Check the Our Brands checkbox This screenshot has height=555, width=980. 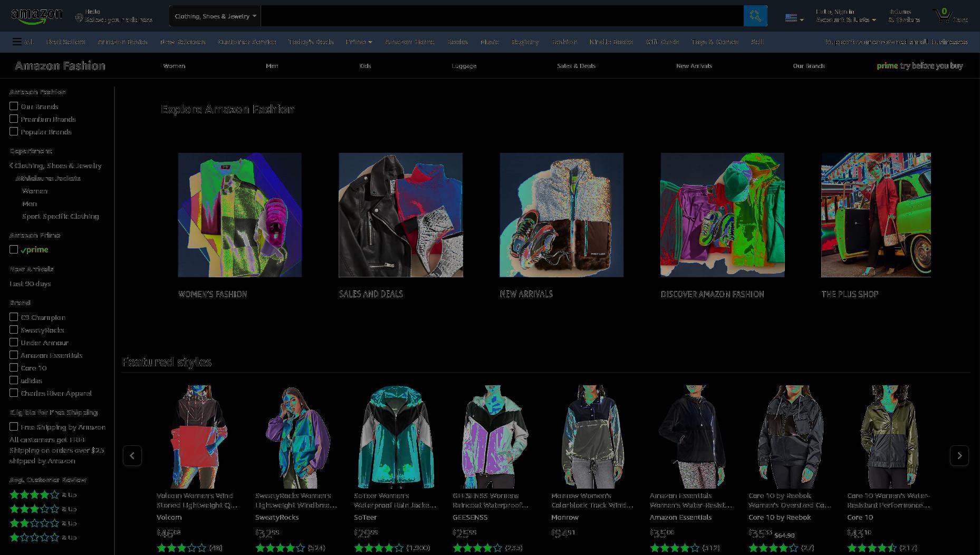tap(14, 106)
